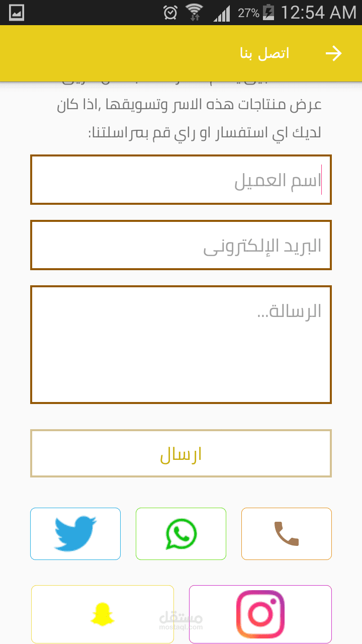Tap the picture notification icon in status bar
362x644 pixels.
click(x=17, y=13)
